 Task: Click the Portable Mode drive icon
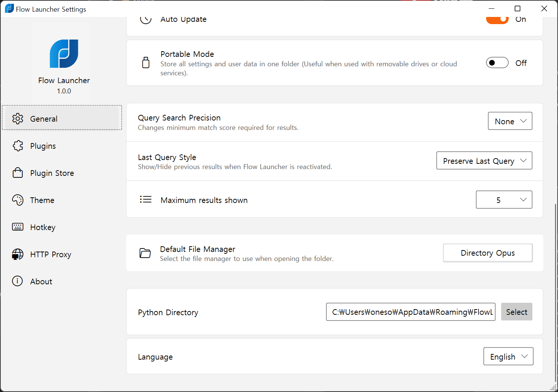click(x=146, y=63)
